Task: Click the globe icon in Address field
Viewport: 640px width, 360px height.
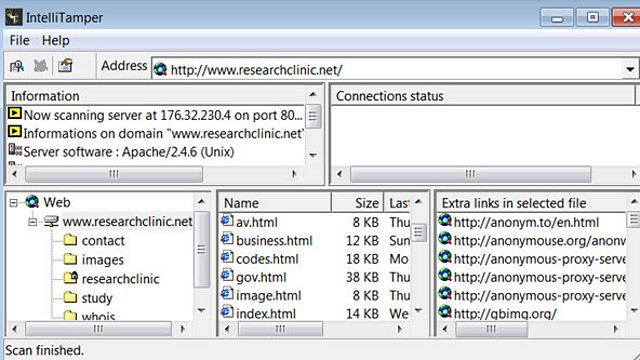Action: pyautogui.click(x=160, y=69)
